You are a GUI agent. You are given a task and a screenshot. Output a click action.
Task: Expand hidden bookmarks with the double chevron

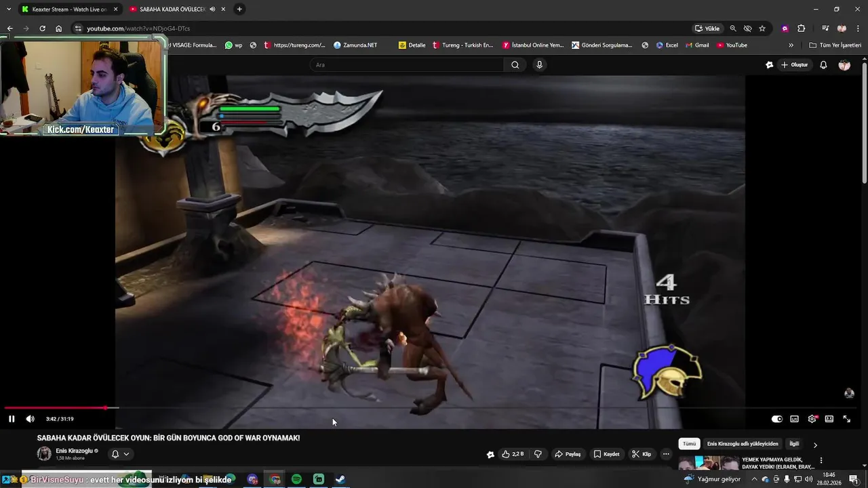click(x=791, y=45)
